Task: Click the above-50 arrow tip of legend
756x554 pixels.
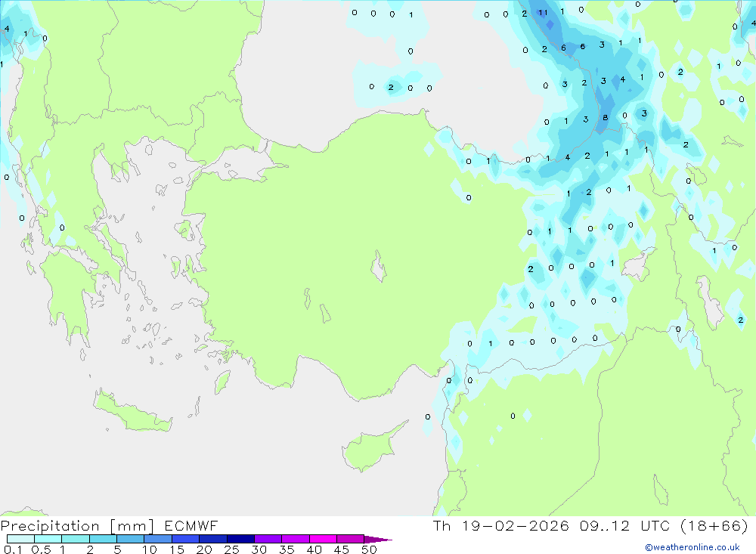Action: click(x=378, y=539)
